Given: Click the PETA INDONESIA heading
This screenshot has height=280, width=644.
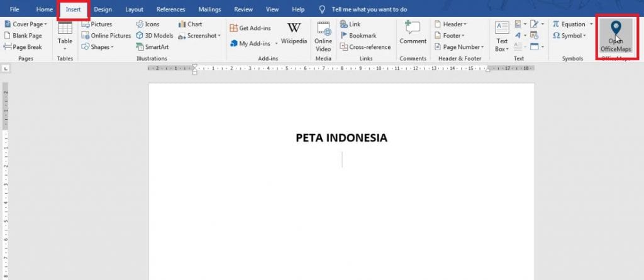Looking at the screenshot, I should click(x=341, y=137).
